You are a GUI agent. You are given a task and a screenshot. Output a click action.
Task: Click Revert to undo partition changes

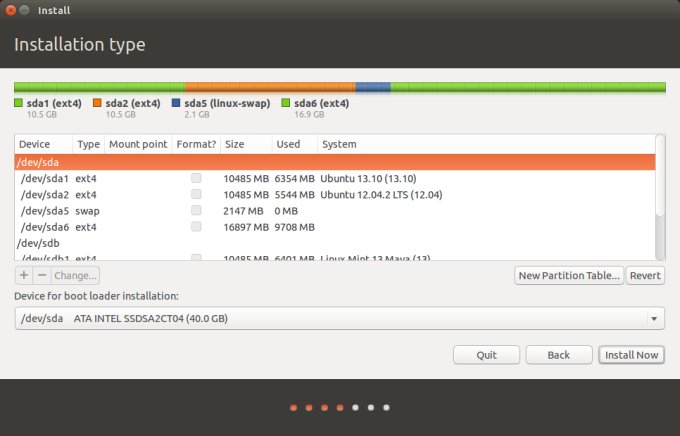(x=645, y=275)
